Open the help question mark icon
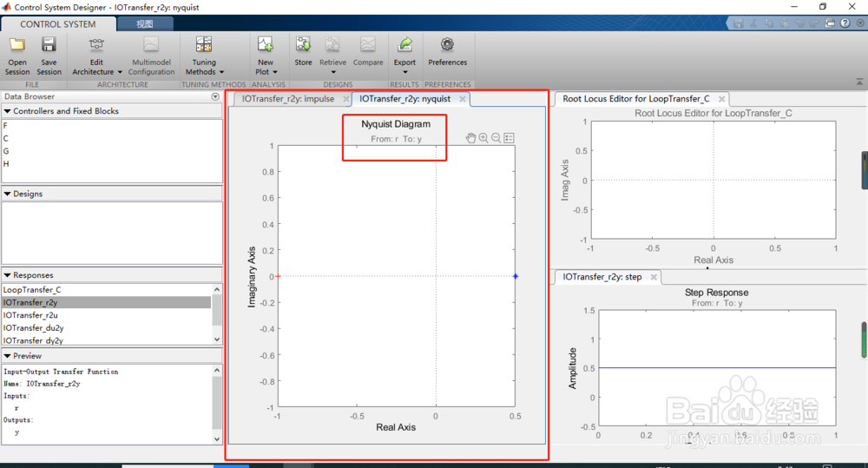 coord(845,23)
